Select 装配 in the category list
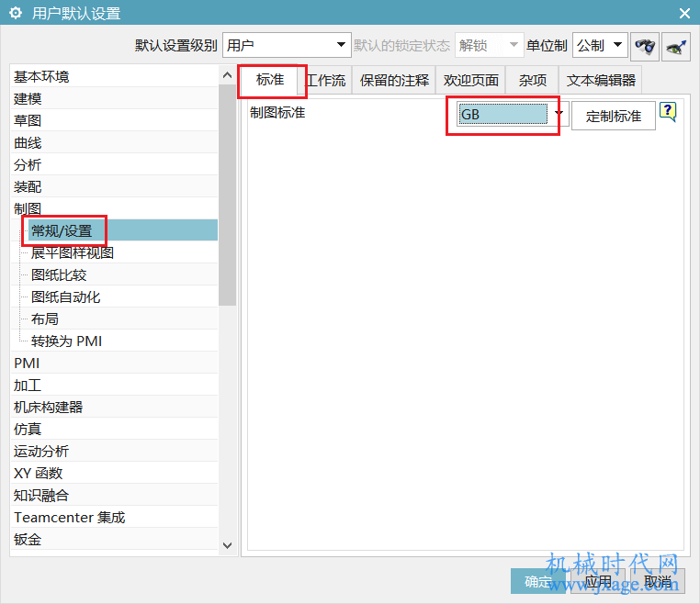The width and height of the screenshot is (700, 604). pyautogui.click(x=114, y=186)
